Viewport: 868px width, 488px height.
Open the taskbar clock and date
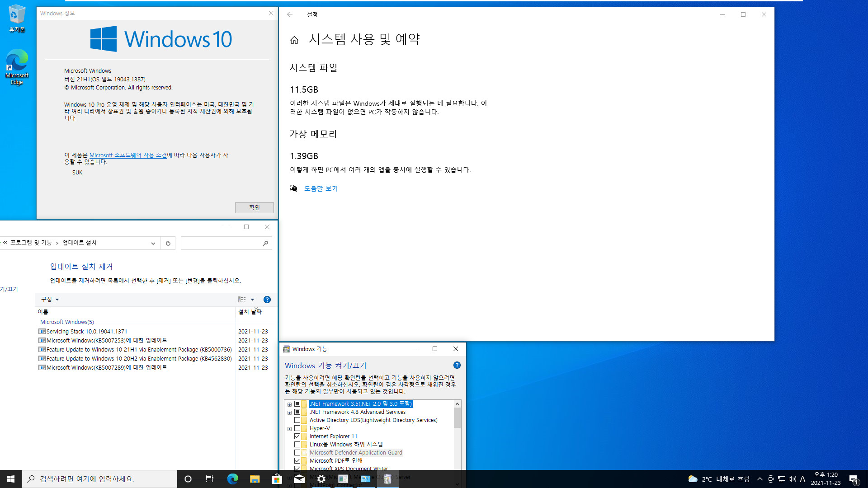(x=826, y=479)
